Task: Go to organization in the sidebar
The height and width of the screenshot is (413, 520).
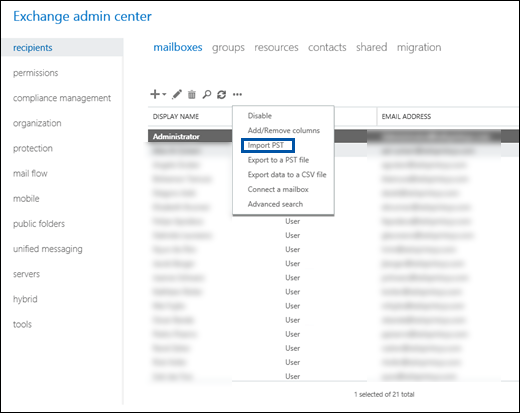Action: pos(37,123)
